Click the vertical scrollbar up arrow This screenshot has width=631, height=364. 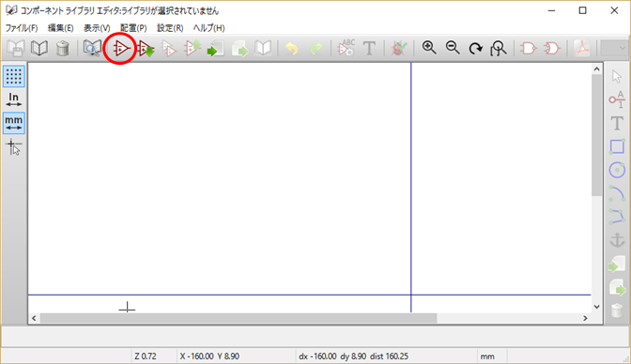pos(597,69)
